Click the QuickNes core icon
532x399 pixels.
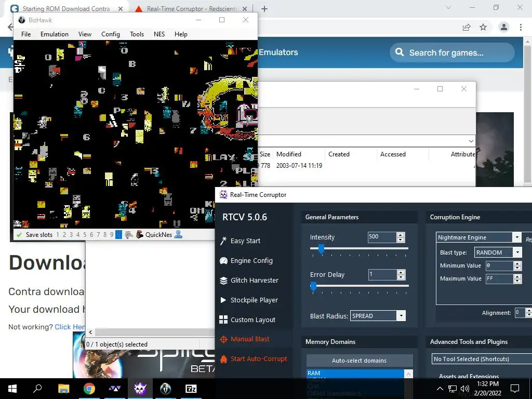click(x=139, y=234)
